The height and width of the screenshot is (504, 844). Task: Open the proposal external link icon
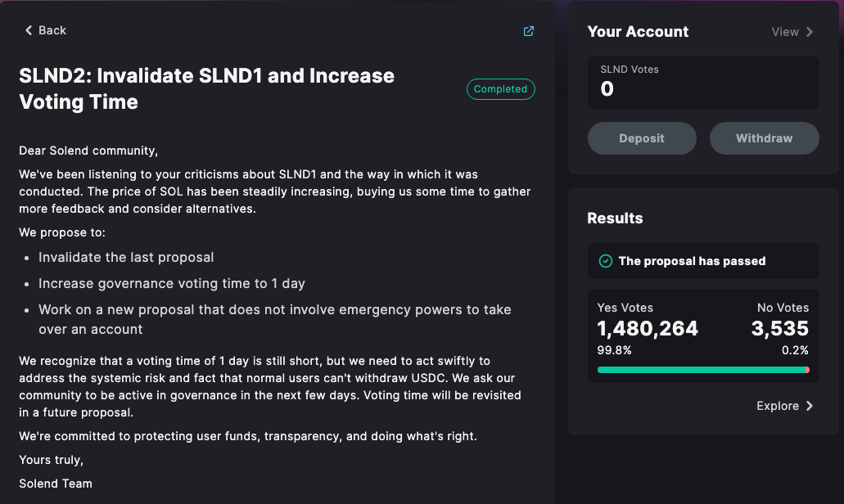(x=529, y=31)
